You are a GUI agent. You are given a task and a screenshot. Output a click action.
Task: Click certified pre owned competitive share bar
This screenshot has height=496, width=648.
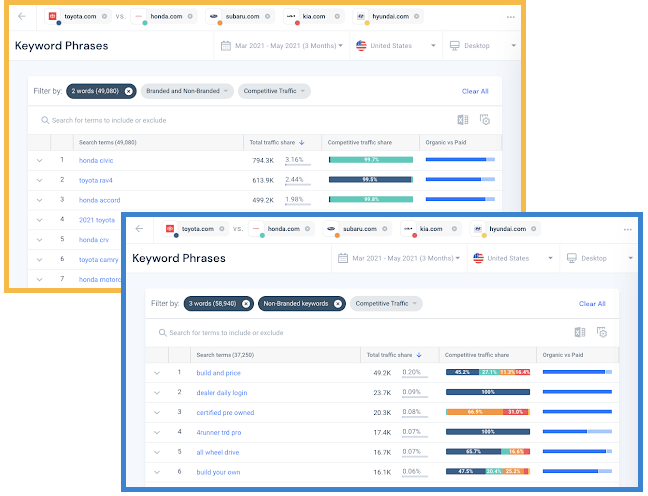[488, 412]
